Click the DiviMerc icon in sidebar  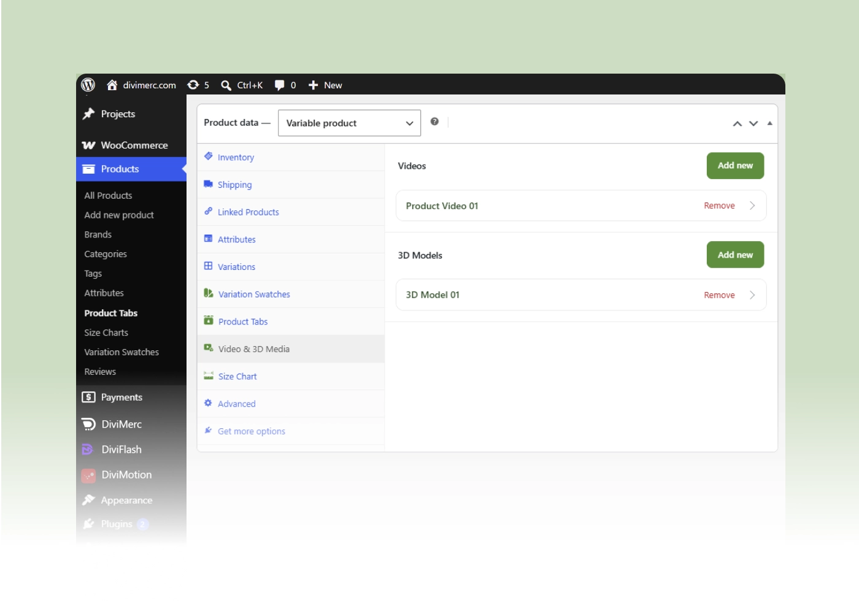(x=88, y=424)
